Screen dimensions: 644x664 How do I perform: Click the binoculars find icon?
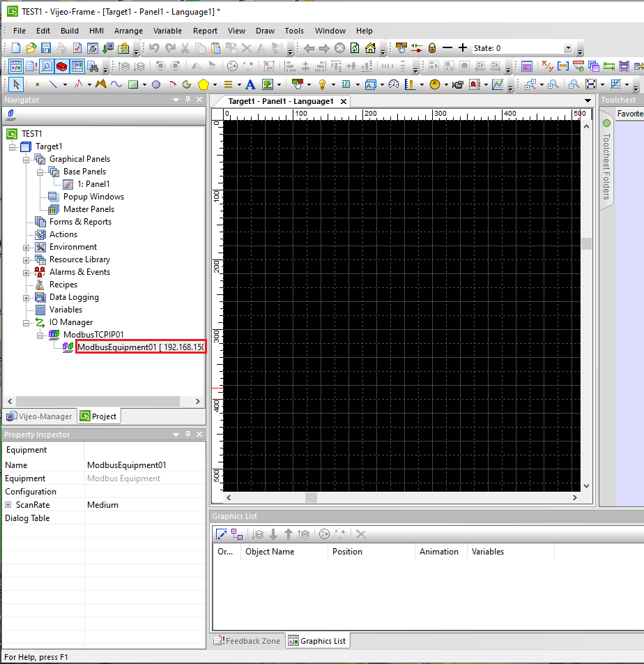pyautogui.click(x=93, y=66)
